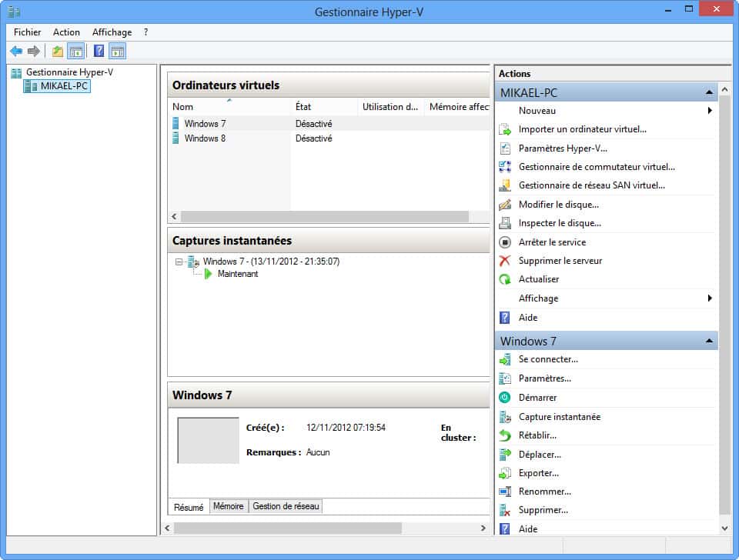The height and width of the screenshot is (560, 739).
Task: Sort by the État column header
Action: click(x=324, y=107)
